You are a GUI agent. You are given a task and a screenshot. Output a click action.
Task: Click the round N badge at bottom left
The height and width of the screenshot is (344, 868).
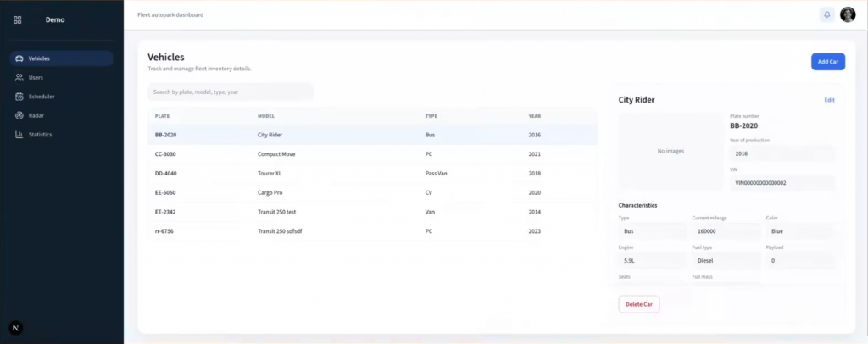tap(15, 328)
